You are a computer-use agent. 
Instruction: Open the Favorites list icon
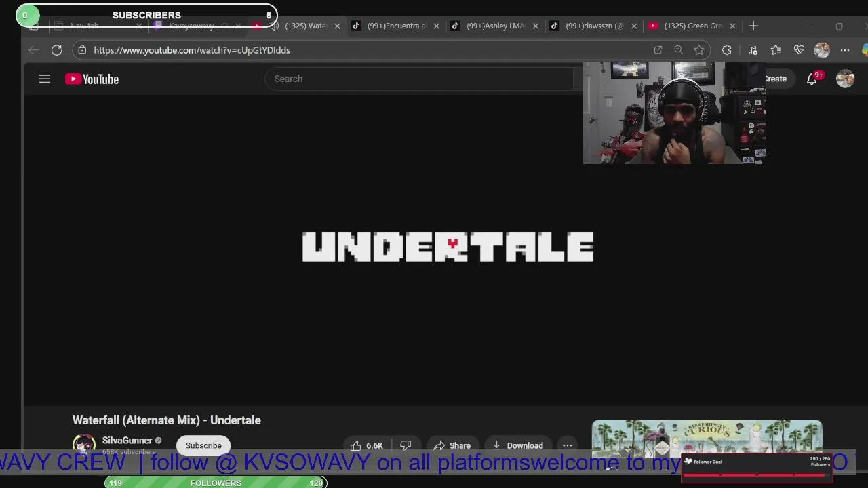[776, 50]
